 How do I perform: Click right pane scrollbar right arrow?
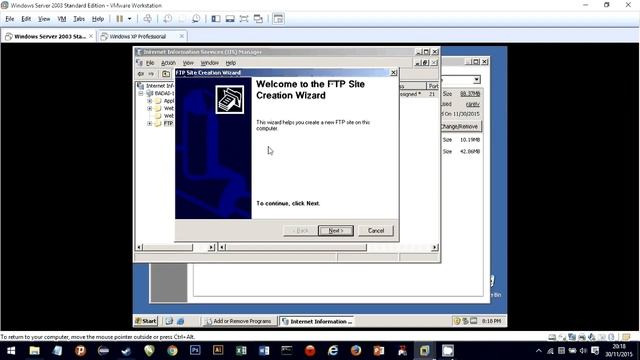point(435,247)
